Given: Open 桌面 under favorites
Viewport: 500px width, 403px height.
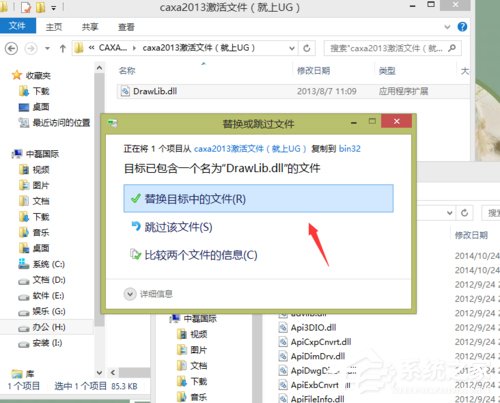Looking at the screenshot, I should click(x=34, y=107).
